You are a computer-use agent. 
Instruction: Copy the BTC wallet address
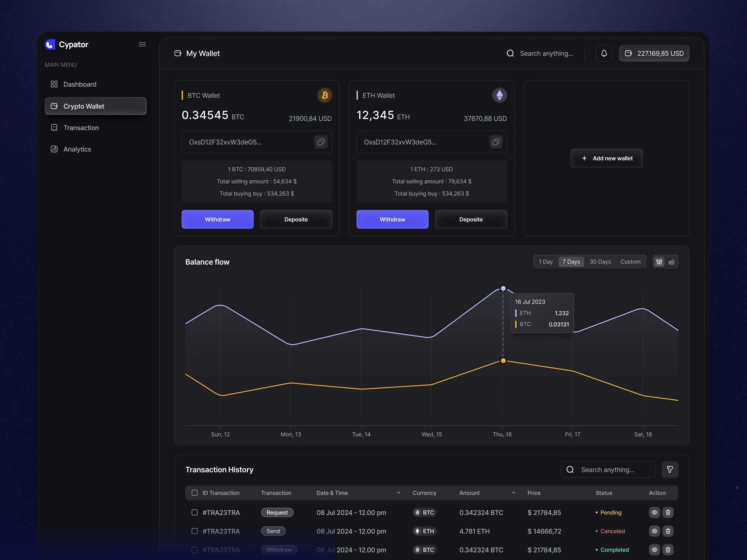click(321, 142)
